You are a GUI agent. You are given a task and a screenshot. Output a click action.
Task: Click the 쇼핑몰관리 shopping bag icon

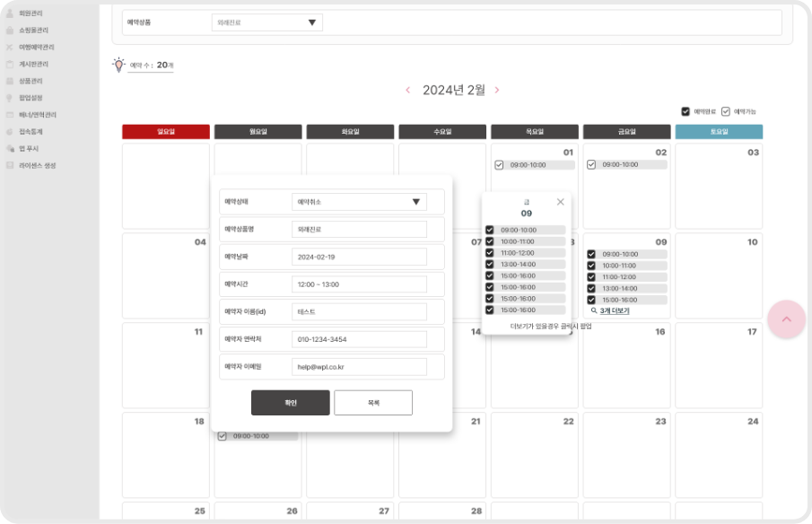pos(10,31)
